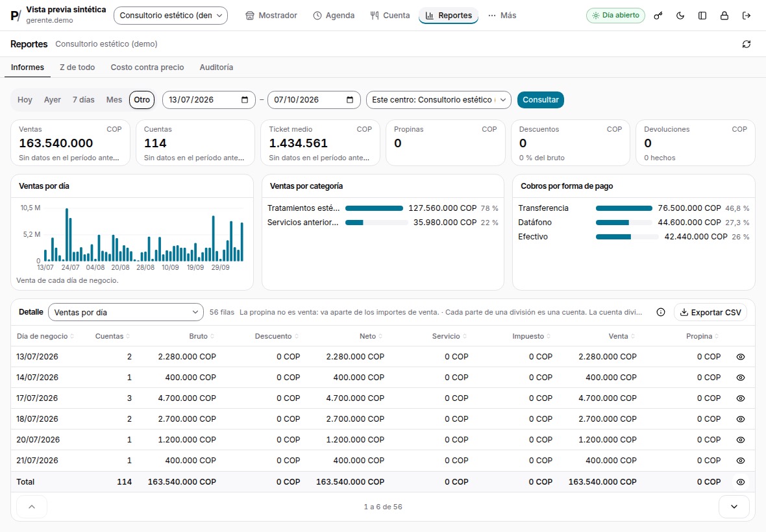
Task: Open the Detalle 'Ventas por día' dropdown
Action: point(126,312)
